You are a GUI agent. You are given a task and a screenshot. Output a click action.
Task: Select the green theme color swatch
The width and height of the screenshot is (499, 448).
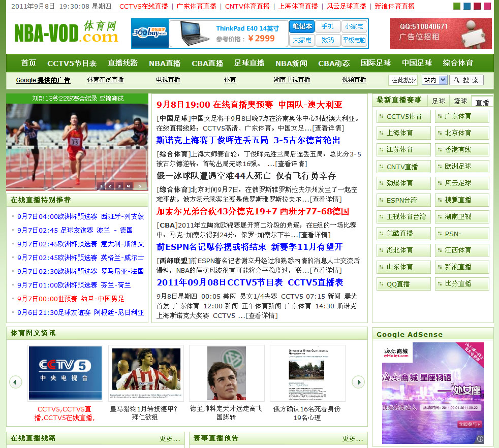point(457,6)
